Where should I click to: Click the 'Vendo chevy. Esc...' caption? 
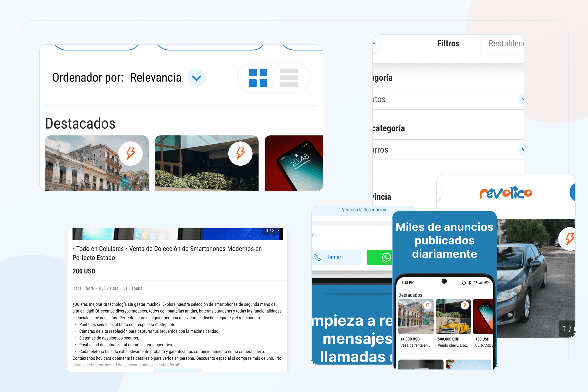(453, 345)
